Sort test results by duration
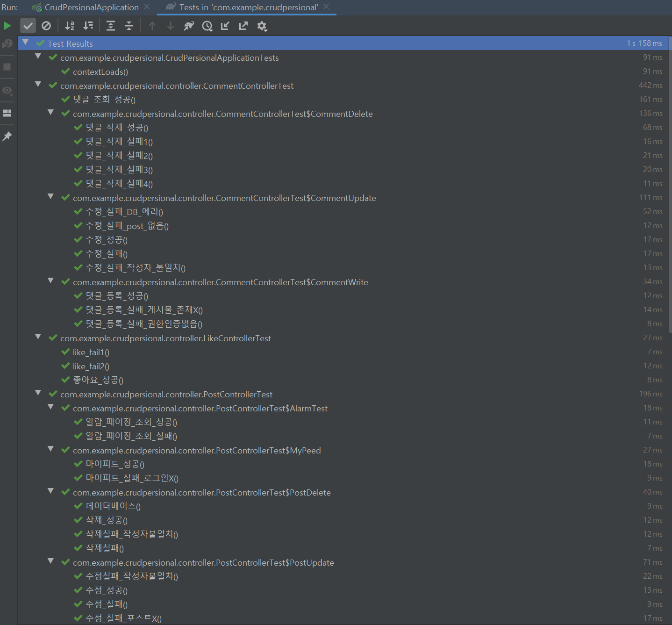 [x=88, y=26]
